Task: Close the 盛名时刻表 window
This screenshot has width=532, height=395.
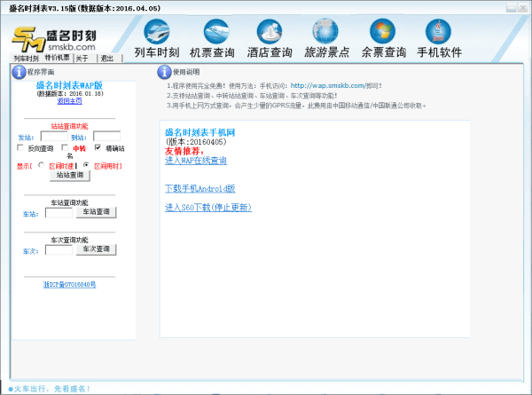Action: [522, 8]
